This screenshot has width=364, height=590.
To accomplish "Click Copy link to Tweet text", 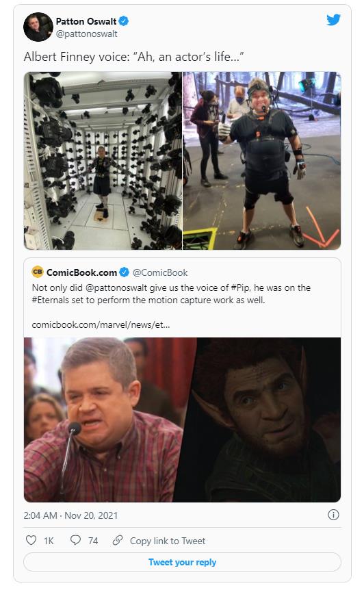I will pos(168,541).
